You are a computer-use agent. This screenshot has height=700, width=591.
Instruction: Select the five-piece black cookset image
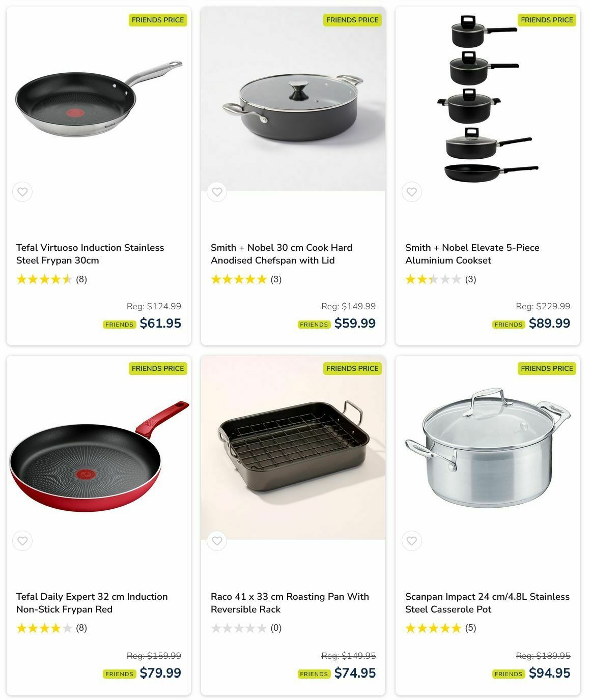[488, 99]
